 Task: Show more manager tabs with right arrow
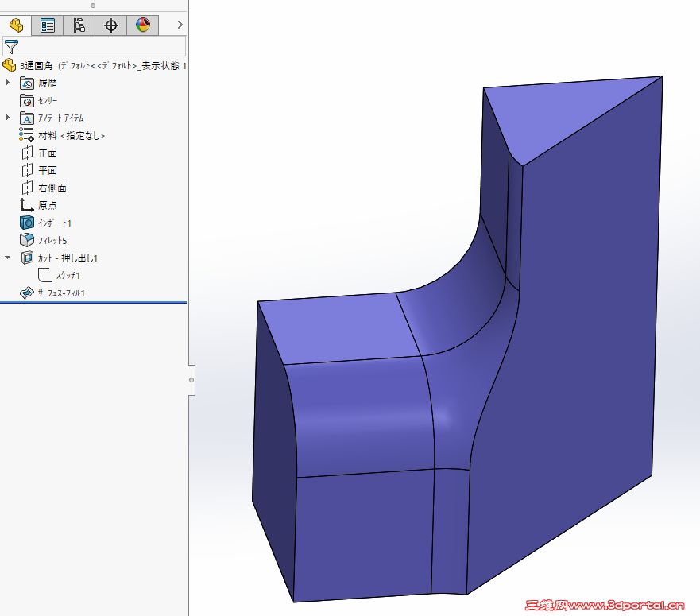click(180, 25)
